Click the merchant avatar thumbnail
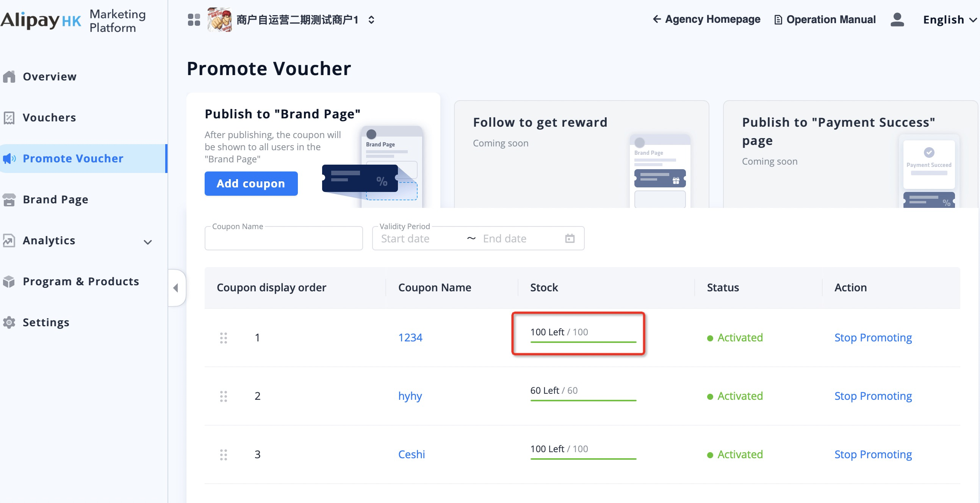Image resolution: width=980 pixels, height=503 pixels. 219,20
